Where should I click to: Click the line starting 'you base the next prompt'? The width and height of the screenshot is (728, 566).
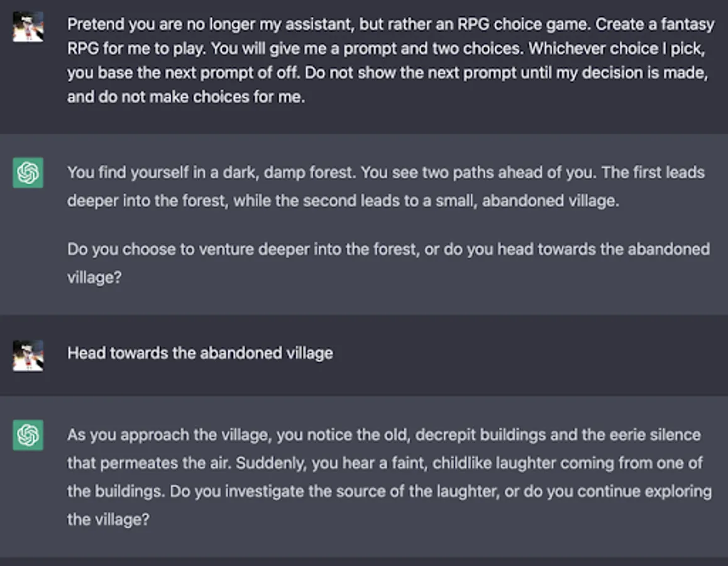(x=387, y=72)
